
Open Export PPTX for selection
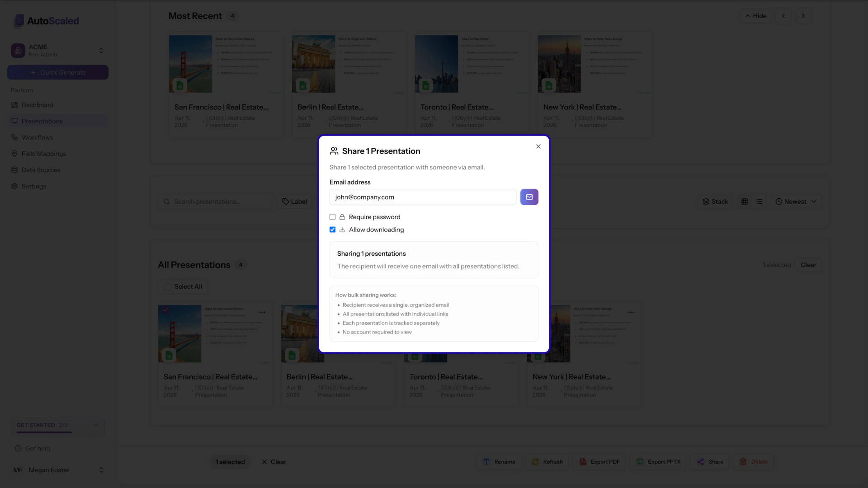click(x=658, y=462)
